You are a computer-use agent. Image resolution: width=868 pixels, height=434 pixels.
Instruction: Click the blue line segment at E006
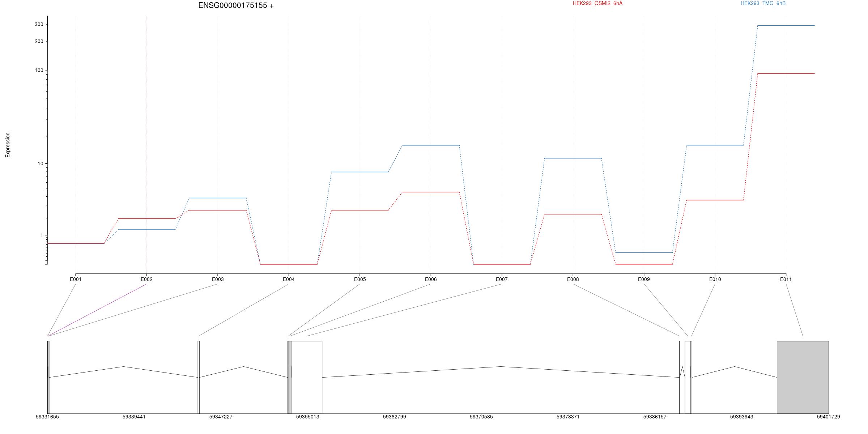click(431, 145)
